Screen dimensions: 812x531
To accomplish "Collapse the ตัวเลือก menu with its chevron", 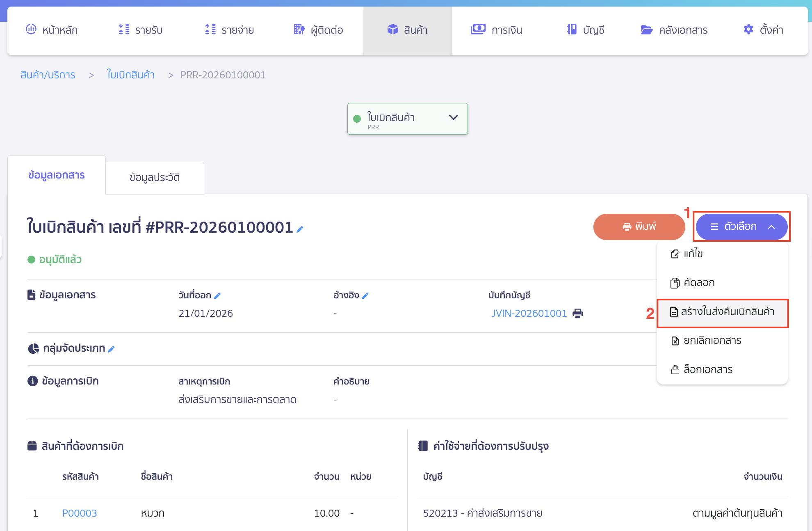I will [772, 227].
